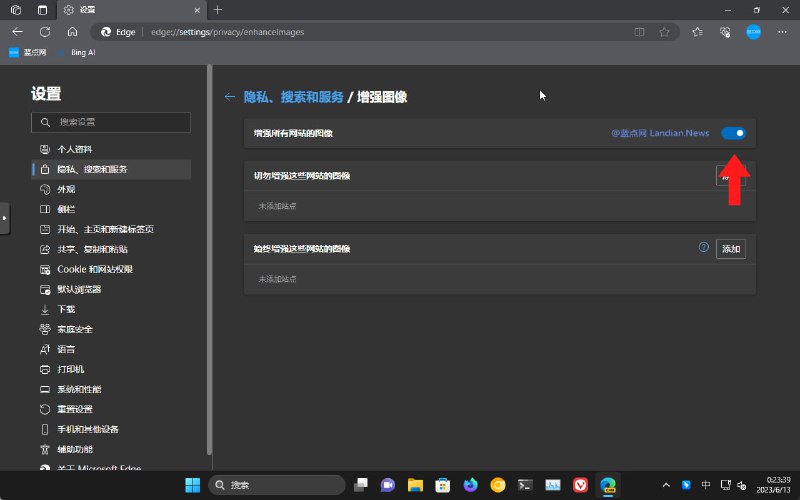Open 手机和其他设备 settings
The width and height of the screenshot is (800, 500).
pyautogui.click(x=111, y=429)
